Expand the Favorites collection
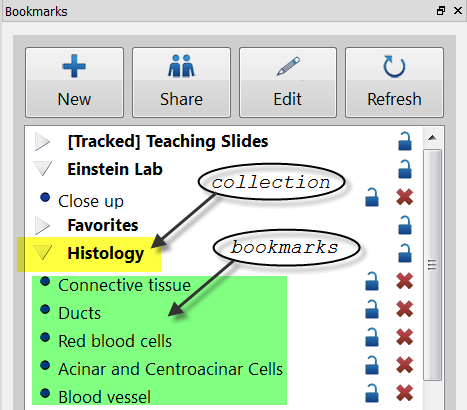The image size is (467, 410). point(42,226)
